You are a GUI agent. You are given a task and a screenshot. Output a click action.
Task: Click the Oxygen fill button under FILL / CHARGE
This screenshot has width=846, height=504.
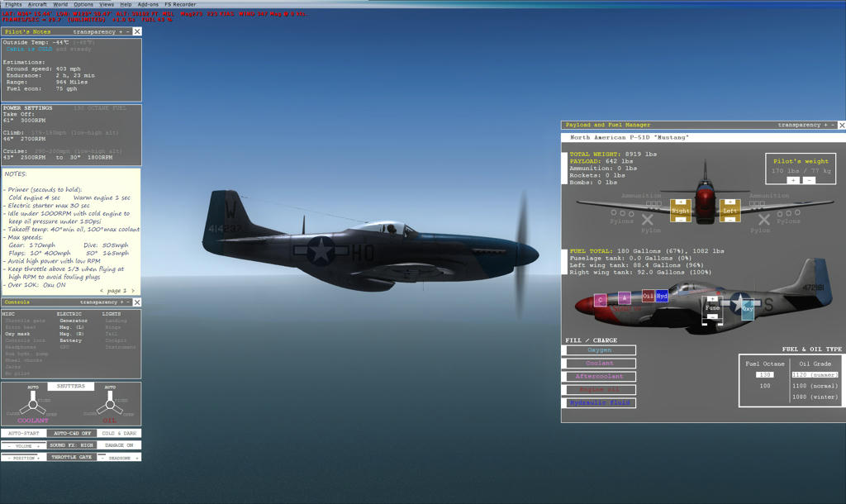tap(600, 350)
